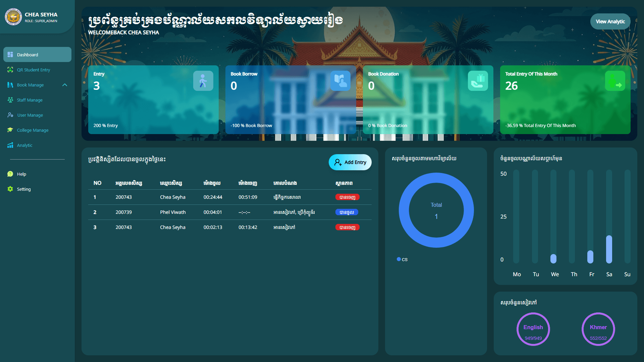Click the red status badge on row 1
This screenshot has width=644, height=362.
click(x=347, y=197)
